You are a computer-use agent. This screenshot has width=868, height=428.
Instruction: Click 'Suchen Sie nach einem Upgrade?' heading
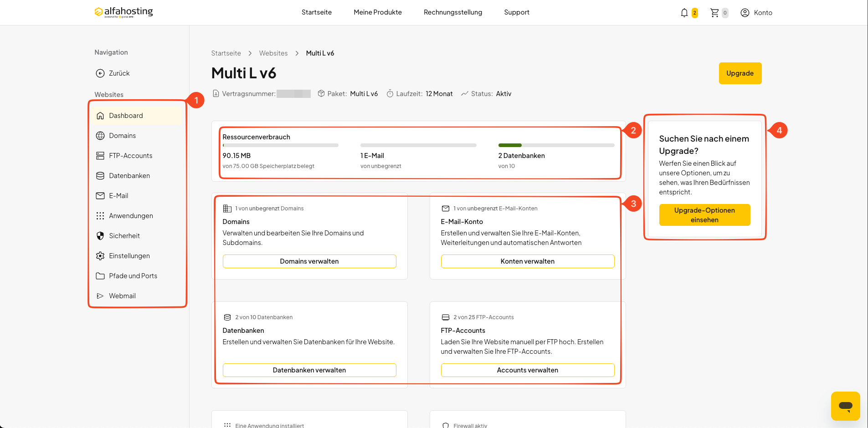(x=704, y=145)
